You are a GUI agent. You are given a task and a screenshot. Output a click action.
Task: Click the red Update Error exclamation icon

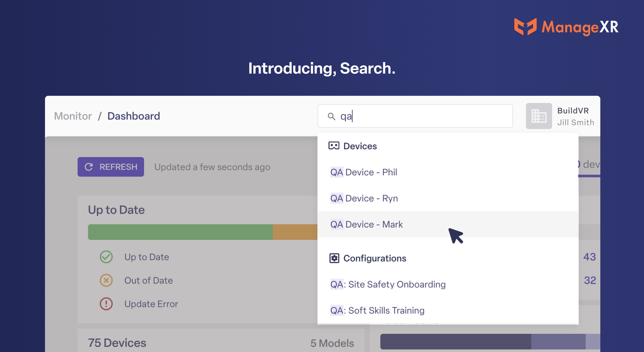coord(106,304)
